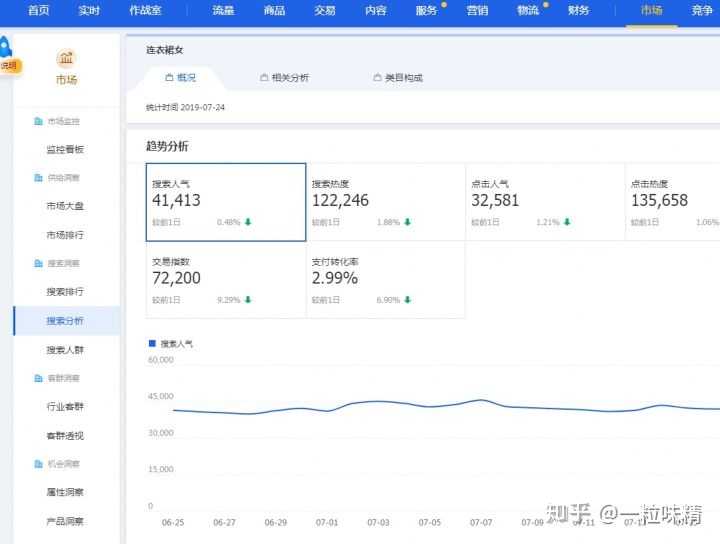Click the blue rocket 说明 icon
The width and height of the screenshot is (720, 544).
tap(6, 55)
